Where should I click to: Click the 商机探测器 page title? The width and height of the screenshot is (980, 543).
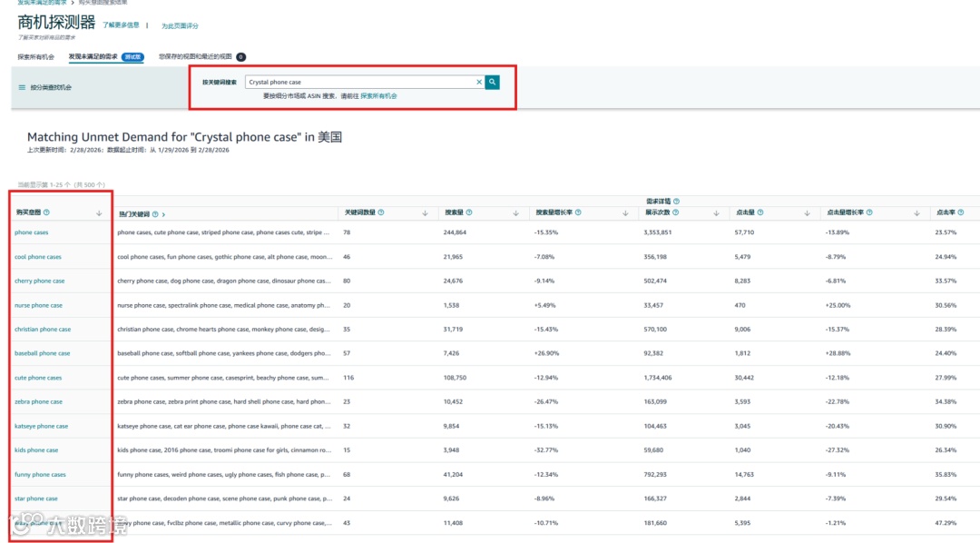(56, 23)
